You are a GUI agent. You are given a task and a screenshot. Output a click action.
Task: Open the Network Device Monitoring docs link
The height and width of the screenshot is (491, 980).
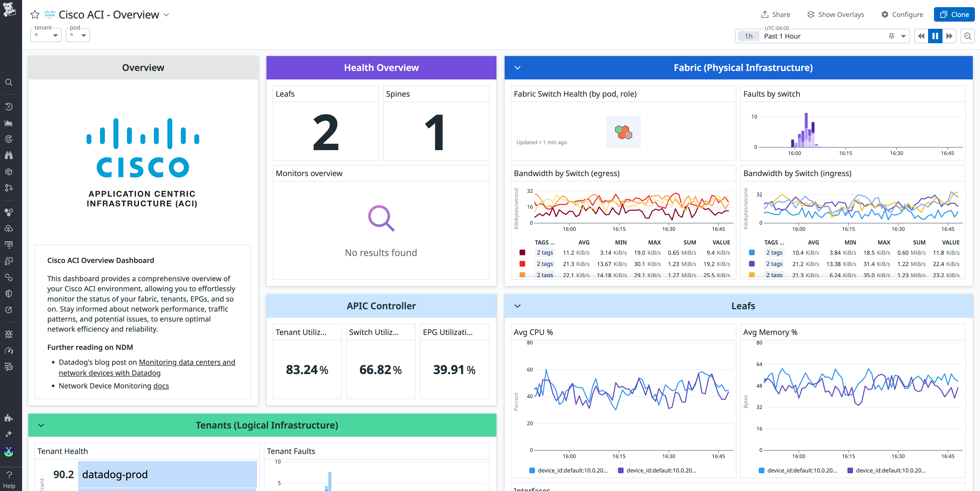tap(161, 386)
